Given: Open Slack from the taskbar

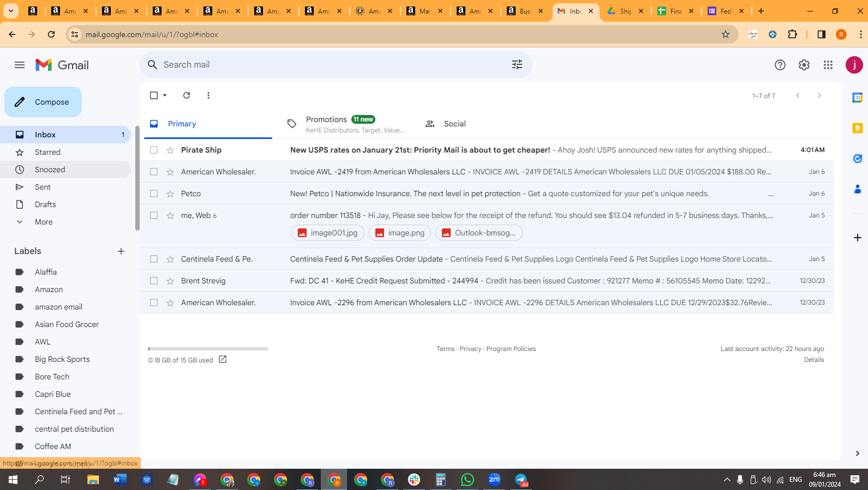Looking at the screenshot, I should coord(414,480).
